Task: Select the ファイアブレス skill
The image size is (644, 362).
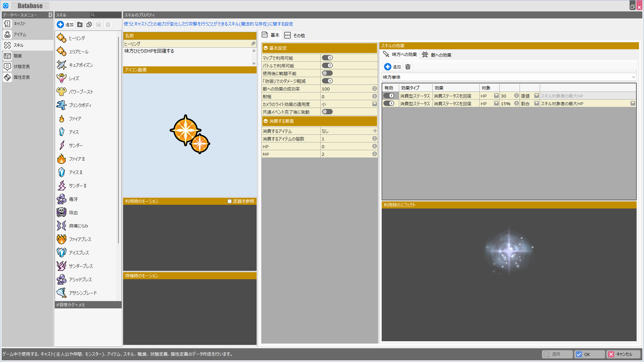Action: pos(80,239)
